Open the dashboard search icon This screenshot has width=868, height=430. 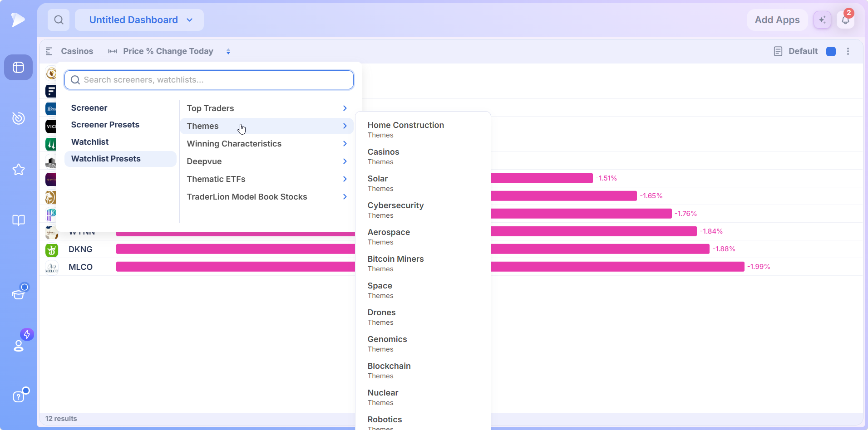(x=59, y=20)
